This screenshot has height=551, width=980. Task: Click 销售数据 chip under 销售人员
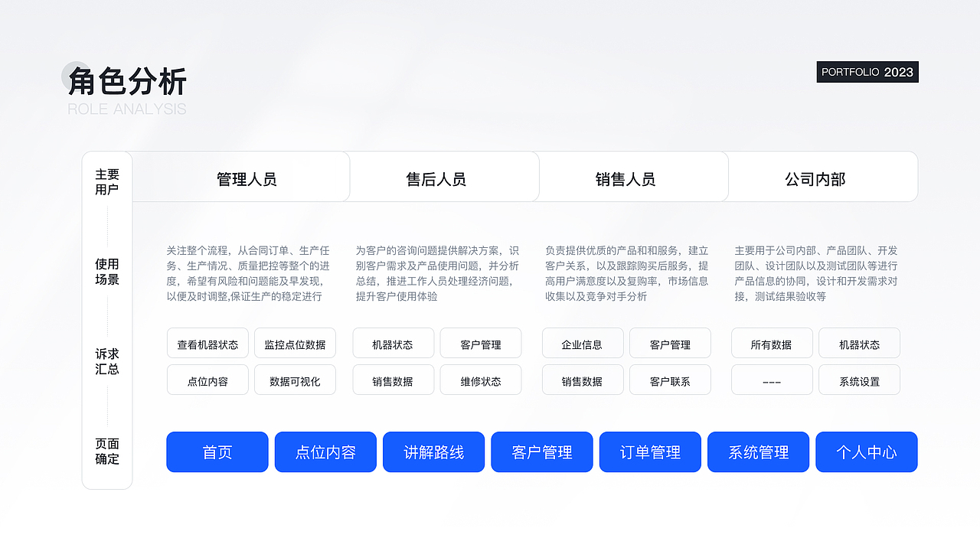(x=583, y=380)
